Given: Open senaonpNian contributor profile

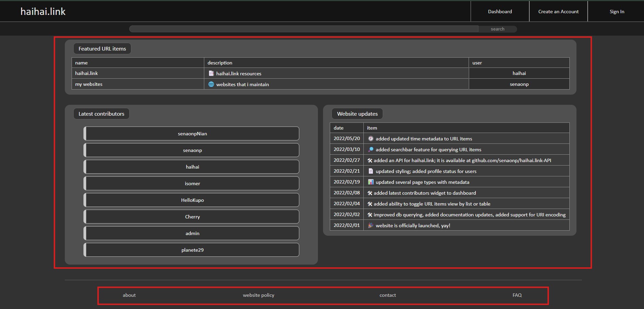Looking at the screenshot, I should (192, 134).
